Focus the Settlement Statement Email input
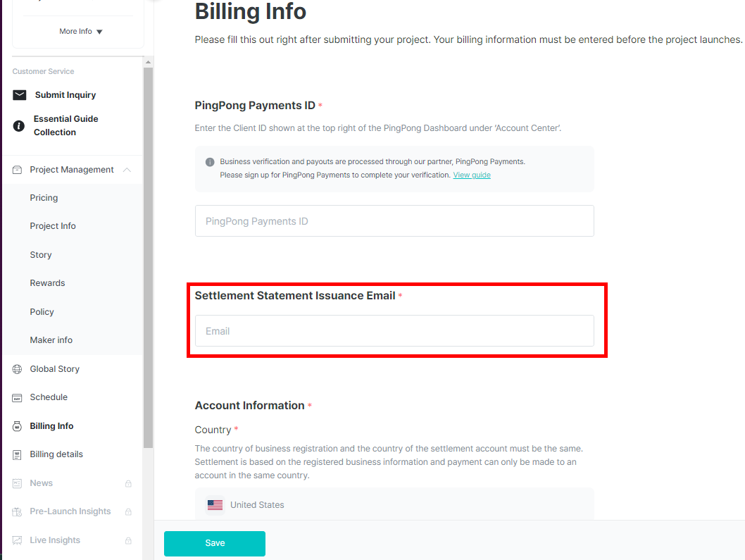 coord(394,331)
